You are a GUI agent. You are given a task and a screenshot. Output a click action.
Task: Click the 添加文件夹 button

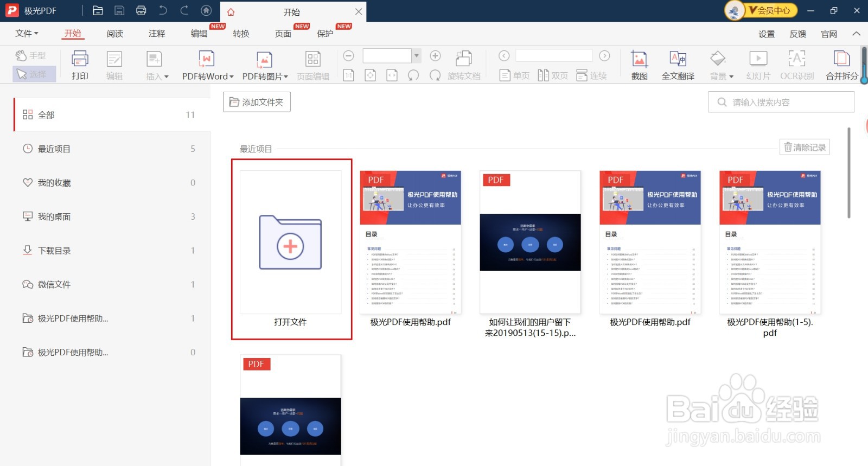pyautogui.click(x=257, y=102)
